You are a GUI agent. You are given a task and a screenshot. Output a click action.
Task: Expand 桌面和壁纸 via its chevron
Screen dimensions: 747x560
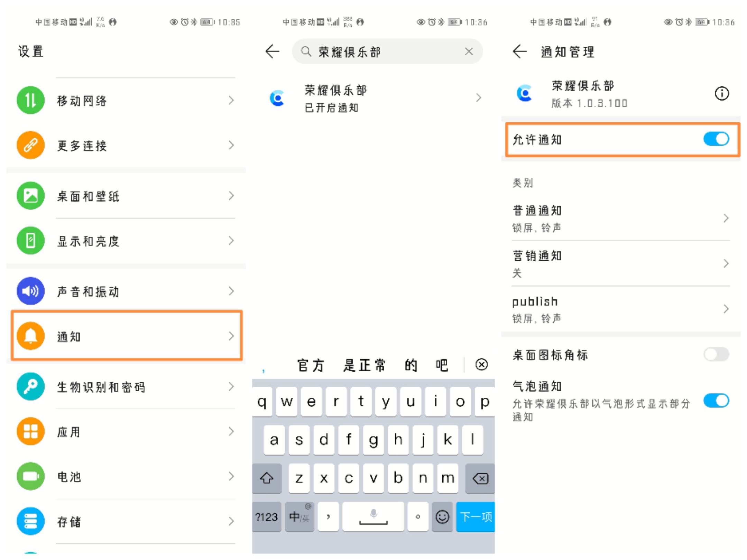click(x=231, y=196)
